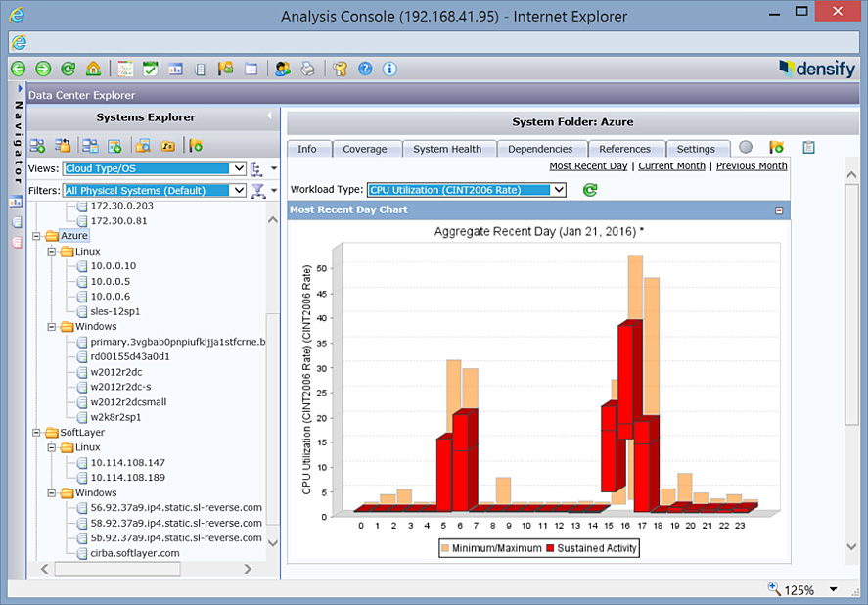
Task: Click the green Forward arrow in toolbar
Action: (x=43, y=69)
